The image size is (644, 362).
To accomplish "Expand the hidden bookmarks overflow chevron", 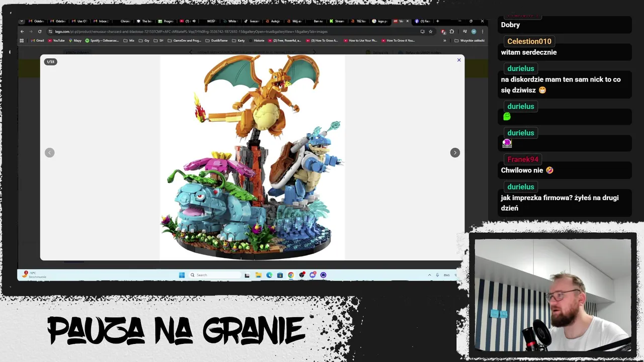I will point(445,41).
